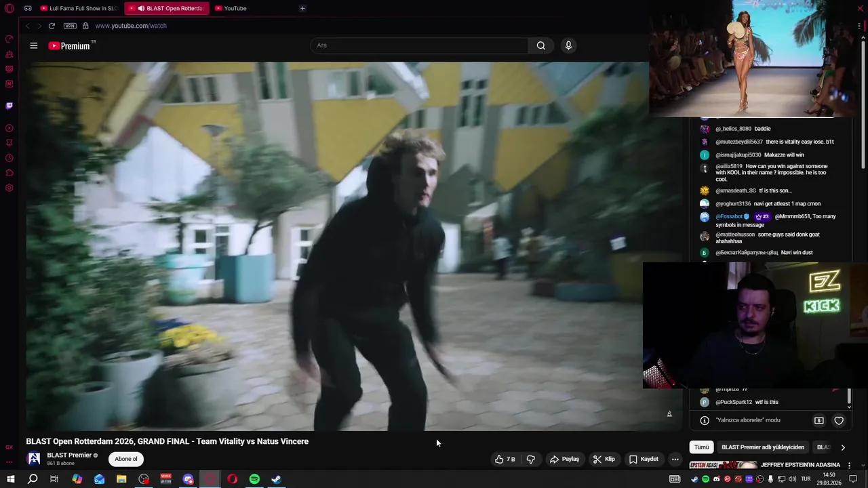
Task: Select the BLAST Open Rotterdam tab
Action: pyautogui.click(x=167, y=8)
